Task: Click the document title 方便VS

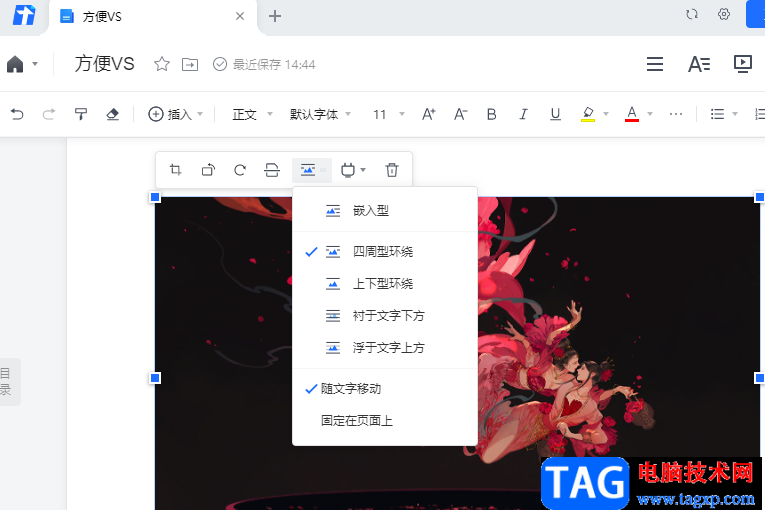Action: 104,64
